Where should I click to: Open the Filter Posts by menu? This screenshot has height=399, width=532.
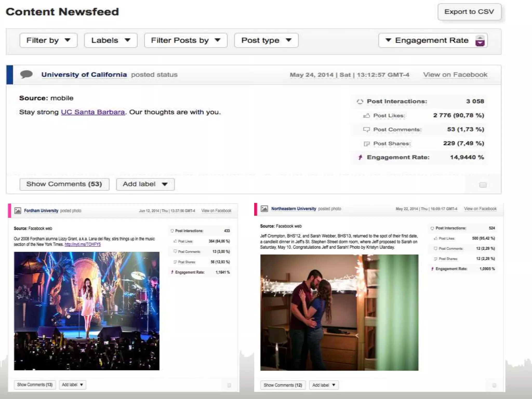point(185,40)
